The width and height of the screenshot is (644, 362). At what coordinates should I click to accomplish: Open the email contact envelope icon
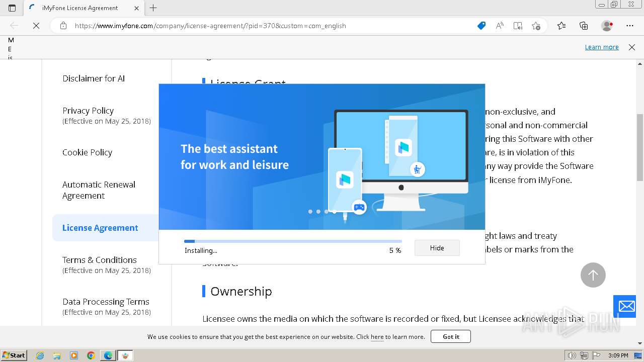click(x=626, y=306)
